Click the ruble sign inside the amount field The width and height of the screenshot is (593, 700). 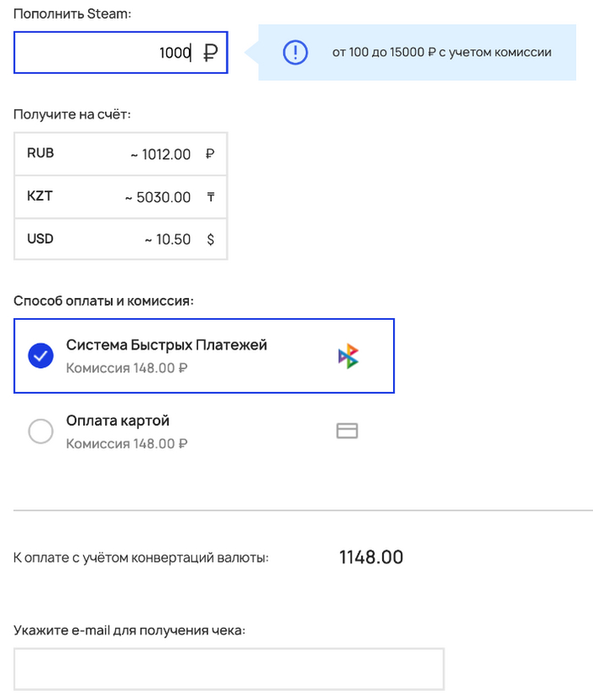click(211, 53)
